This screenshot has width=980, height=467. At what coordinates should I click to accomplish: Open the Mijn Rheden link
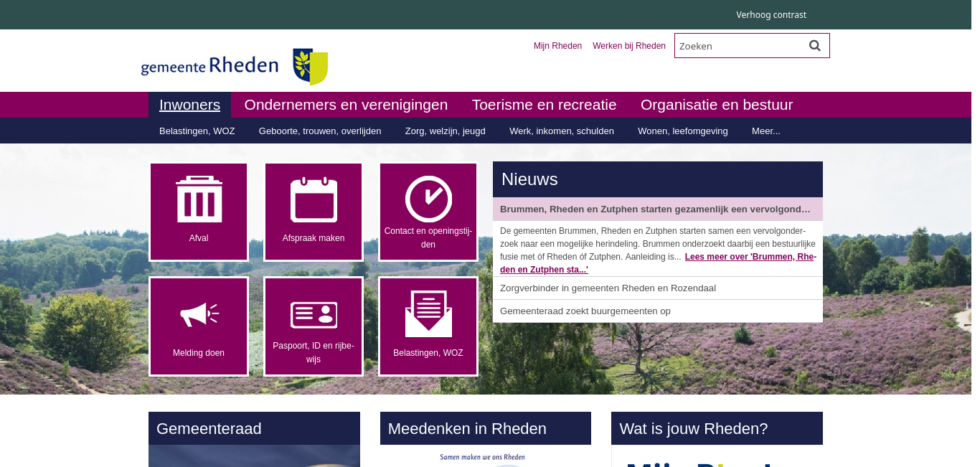[557, 46]
